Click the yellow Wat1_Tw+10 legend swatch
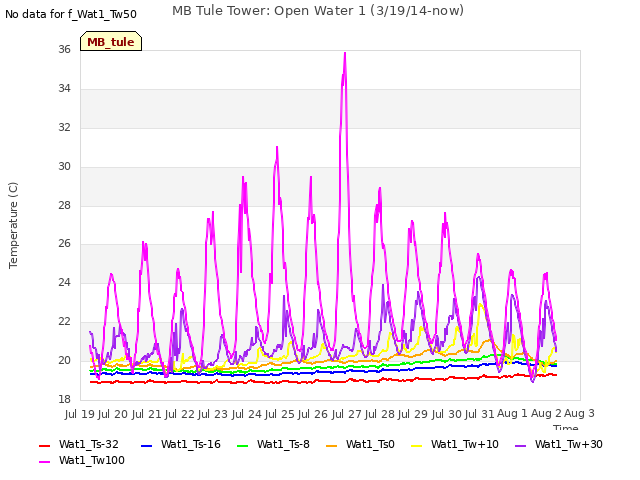This screenshot has width=640, height=480. coord(416,446)
